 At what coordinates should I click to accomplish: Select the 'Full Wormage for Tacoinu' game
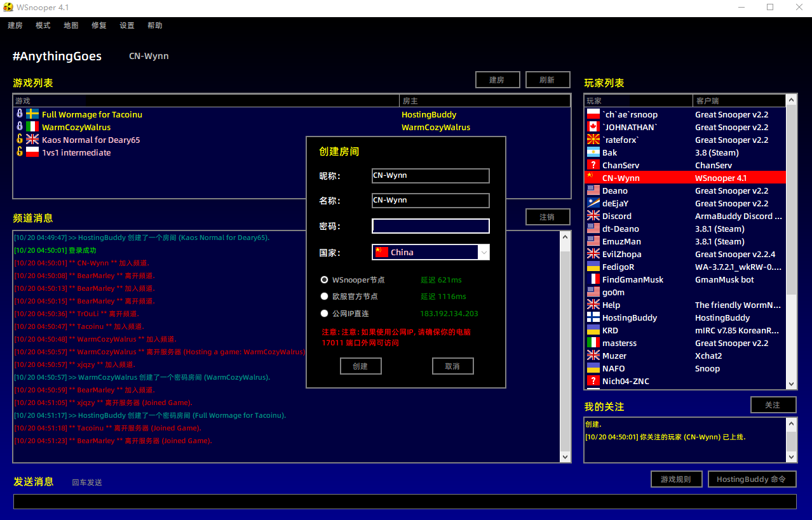point(292,114)
